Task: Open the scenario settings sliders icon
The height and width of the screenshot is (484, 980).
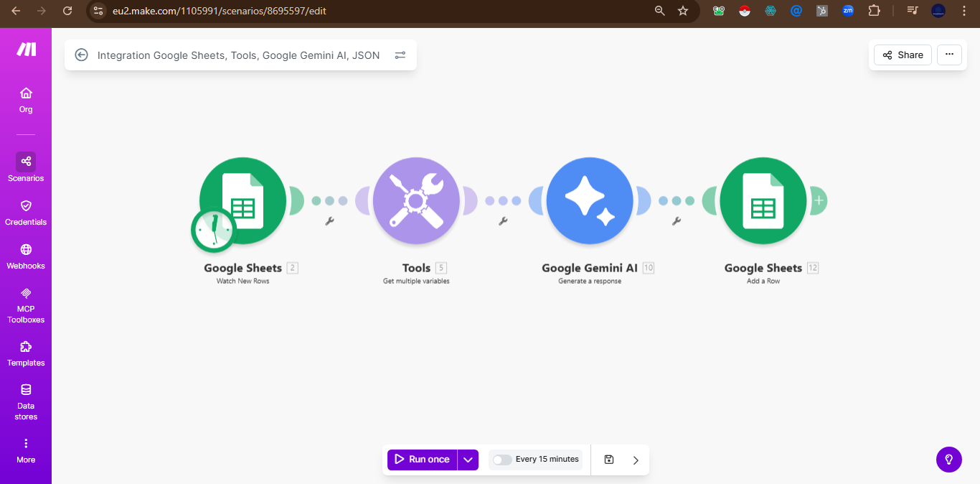Action: point(400,55)
